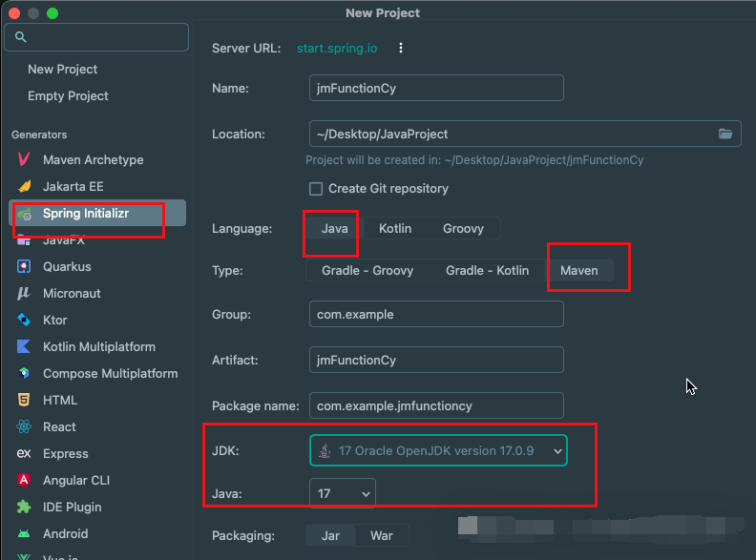
Task: Select Android generator entry
Action: (65, 533)
